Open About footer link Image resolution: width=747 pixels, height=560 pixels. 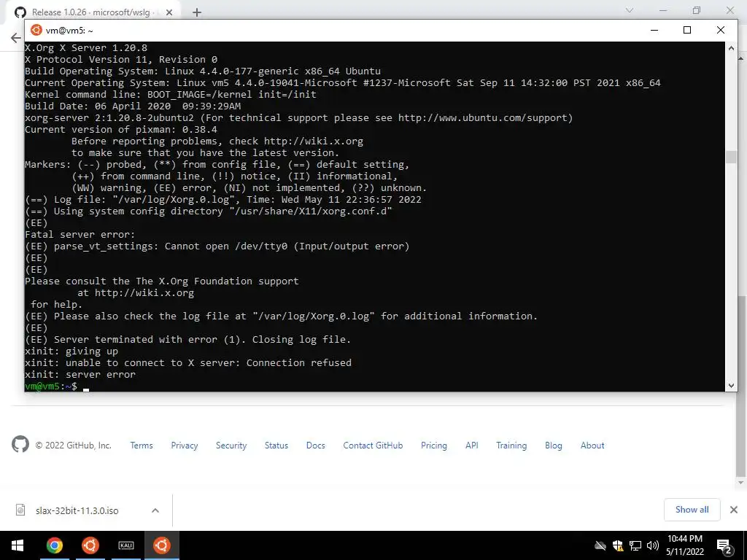(x=592, y=446)
